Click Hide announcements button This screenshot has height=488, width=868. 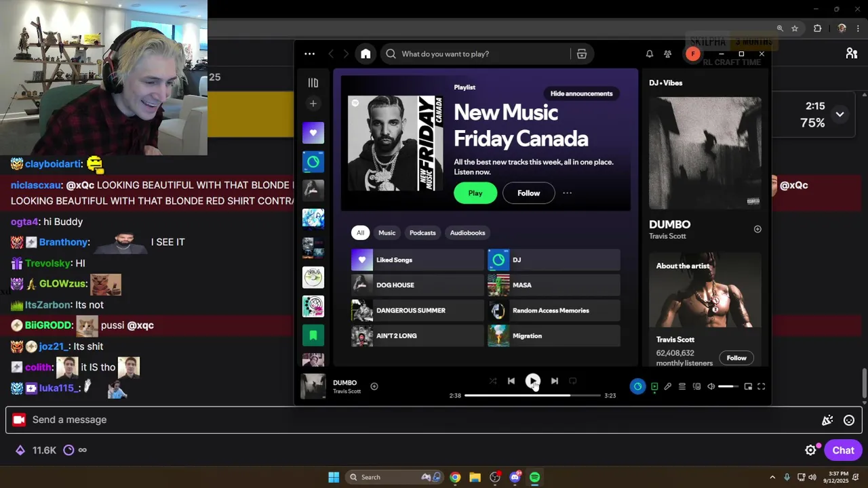(581, 94)
